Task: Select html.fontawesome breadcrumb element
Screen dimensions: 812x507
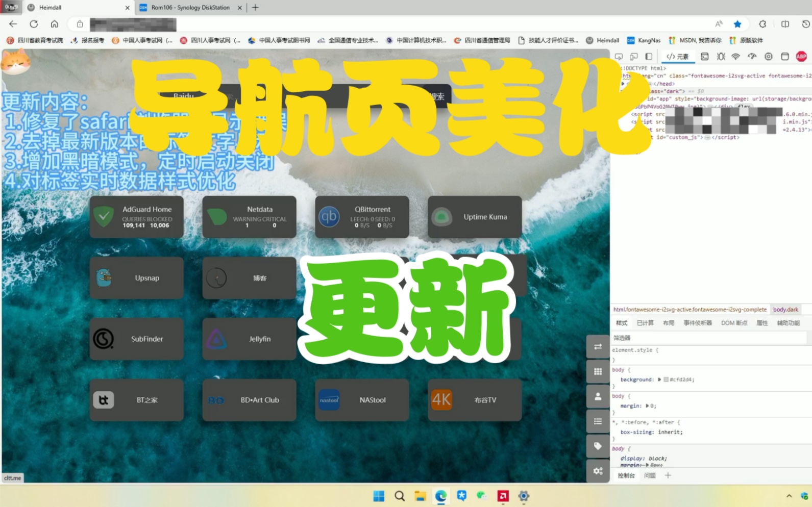Action: [690, 310]
